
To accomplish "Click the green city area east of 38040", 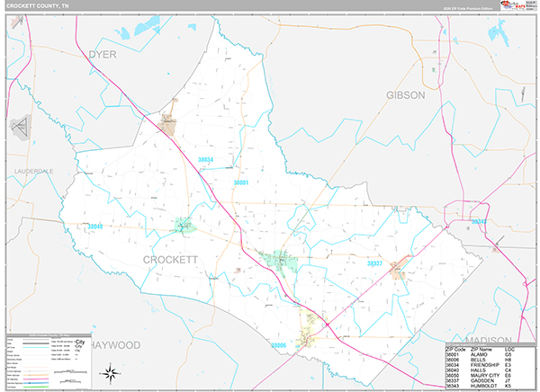I will (x=184, y=225).
